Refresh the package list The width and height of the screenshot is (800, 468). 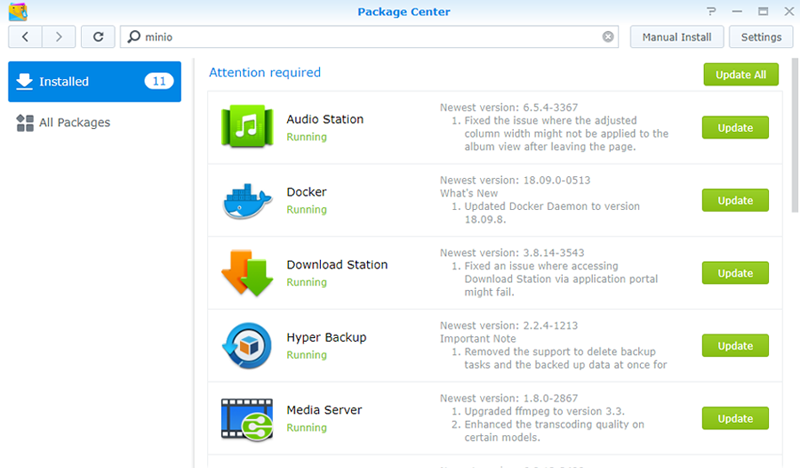coord(98,37)
